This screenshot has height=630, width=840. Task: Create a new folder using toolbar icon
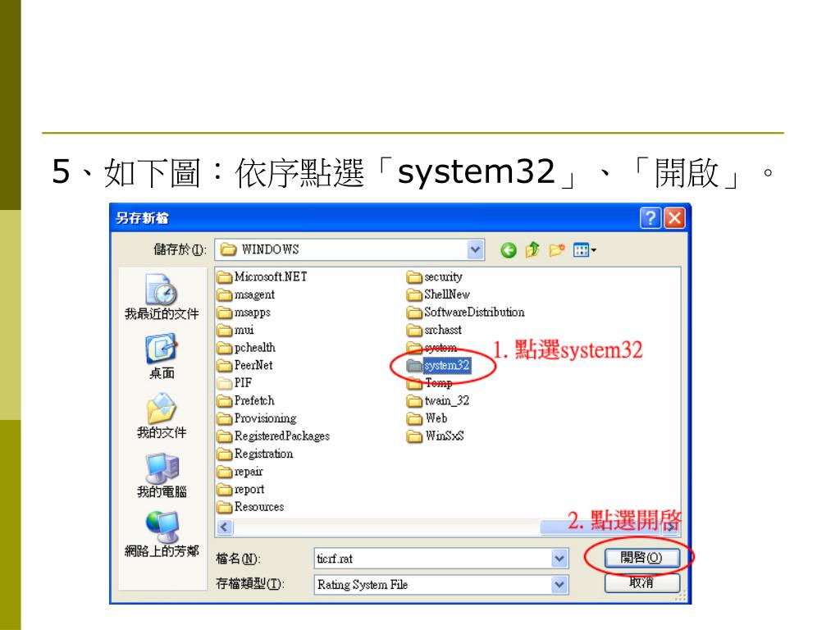click(x=557, y=249)
